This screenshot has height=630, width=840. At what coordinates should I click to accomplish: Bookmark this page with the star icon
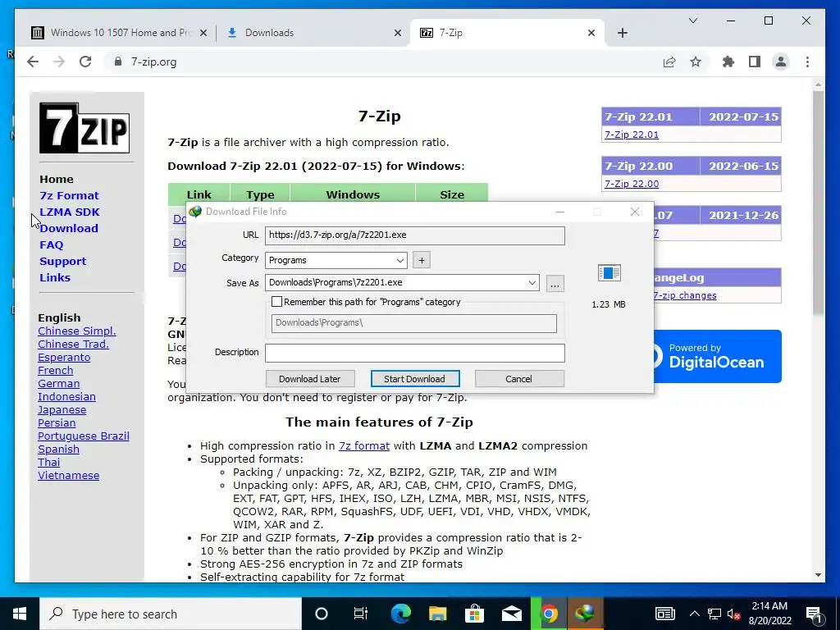696,62
